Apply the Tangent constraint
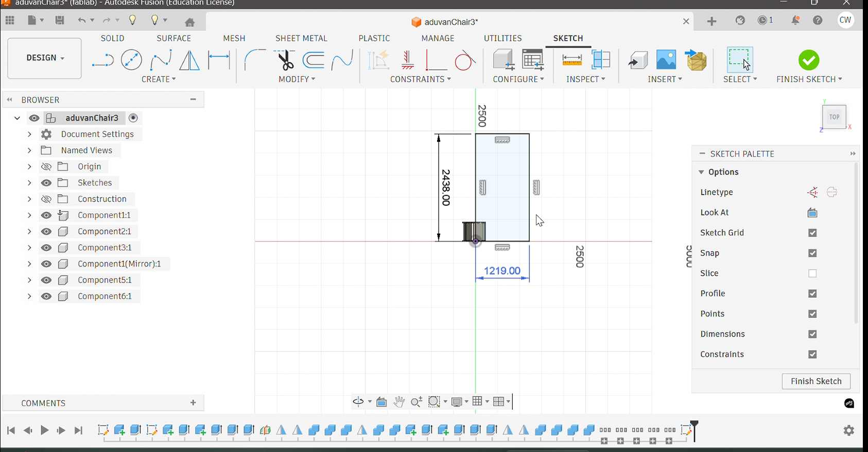Image resolution: width=868 pixels, height=452 pixels. pyautogui.click(x=465, y=60)
